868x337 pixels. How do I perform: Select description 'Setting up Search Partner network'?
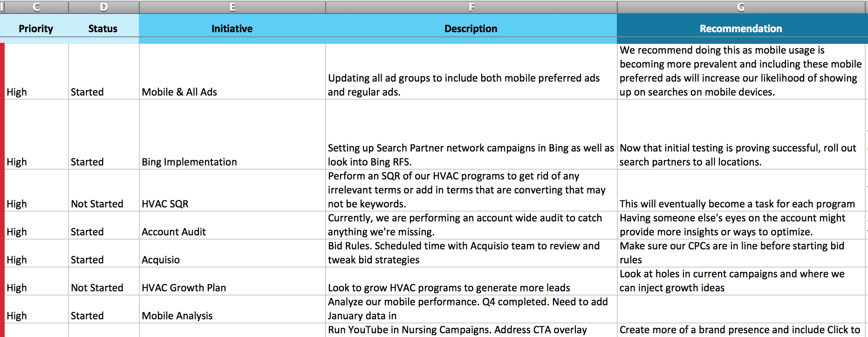472,134
